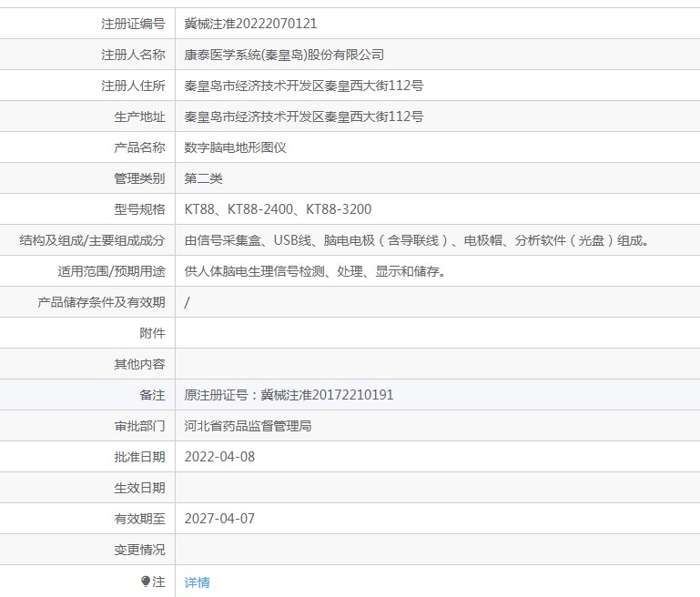The image size is (700, 597).
Task: Click the 适用范围/预期用途 description text
Action: point(315,271)
